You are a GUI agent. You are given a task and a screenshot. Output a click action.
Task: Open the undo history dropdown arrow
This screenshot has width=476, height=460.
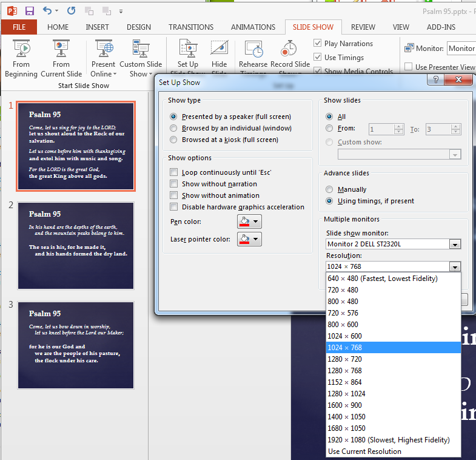click(x=57, y=11)
